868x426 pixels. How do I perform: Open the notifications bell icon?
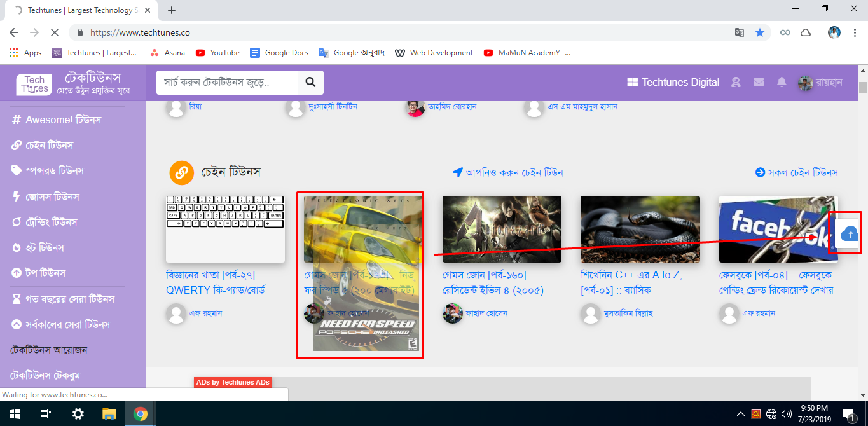point(782,82)
